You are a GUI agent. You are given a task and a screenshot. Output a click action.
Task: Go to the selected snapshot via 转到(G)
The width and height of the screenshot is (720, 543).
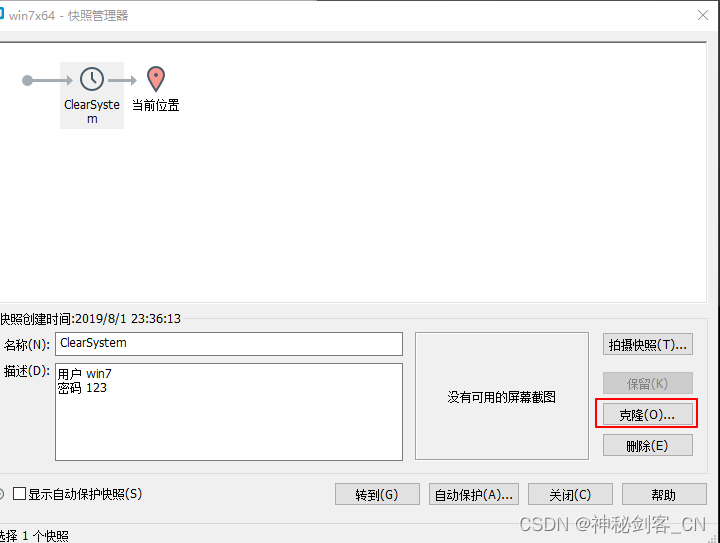[x=377, y=494]
